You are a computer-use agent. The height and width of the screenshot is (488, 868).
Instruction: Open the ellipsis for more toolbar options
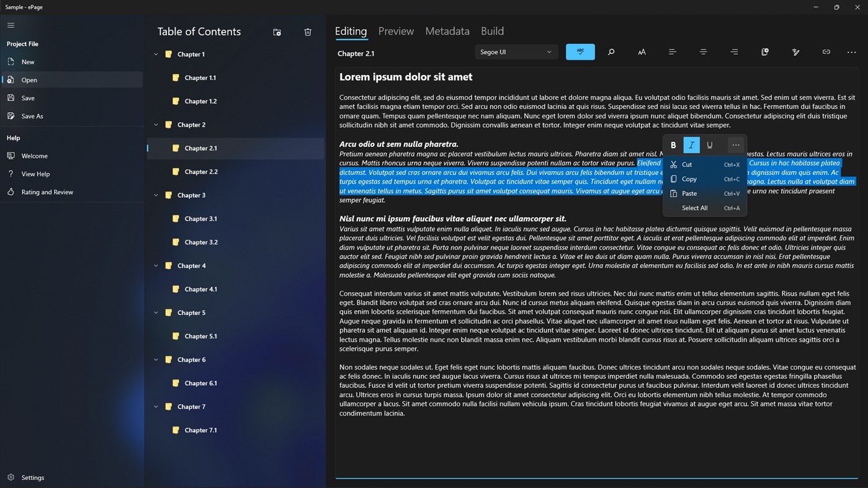pos(851,52)
